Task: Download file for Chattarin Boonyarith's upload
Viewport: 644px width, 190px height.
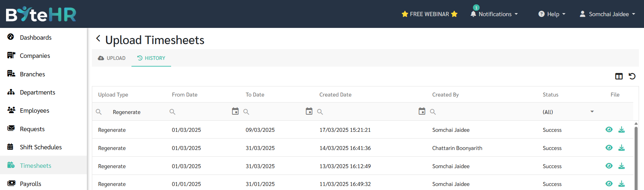Action: (622, 148)
